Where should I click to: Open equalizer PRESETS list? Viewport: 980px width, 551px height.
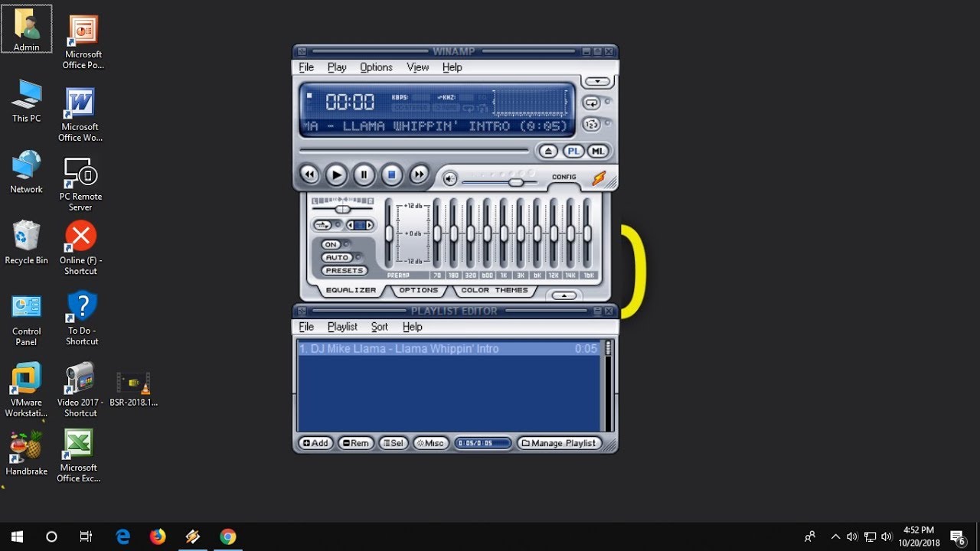click(345, 270)
